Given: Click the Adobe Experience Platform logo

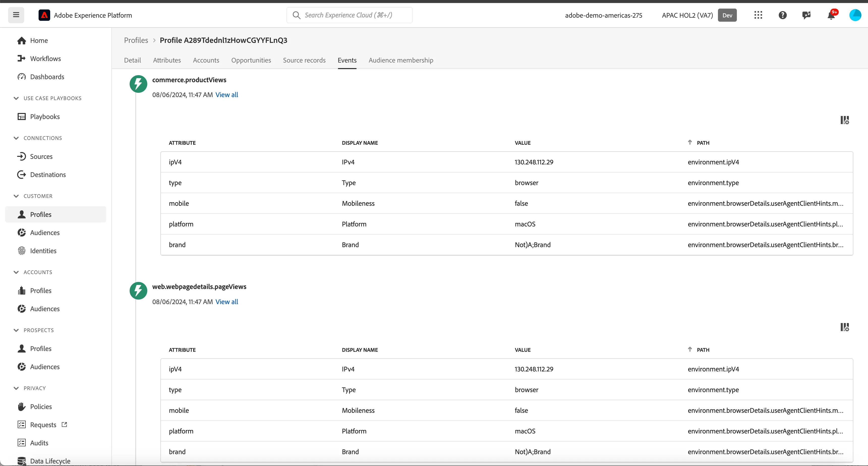Looking at the screenshot, I should (x=44, y=15).
